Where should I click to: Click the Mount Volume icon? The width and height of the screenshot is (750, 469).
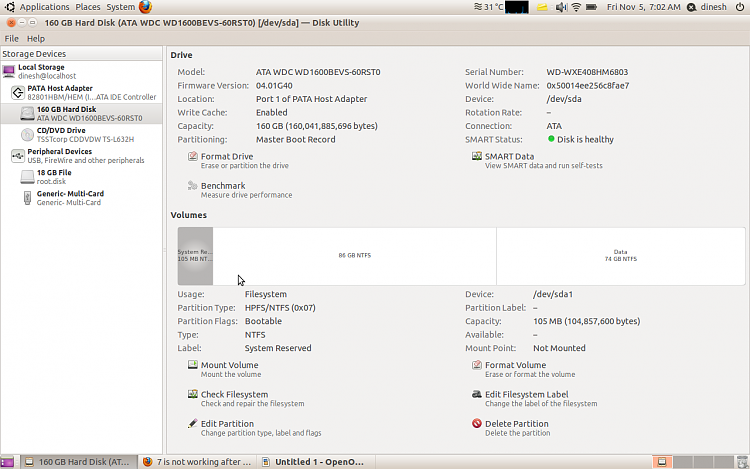coord(192,365)
